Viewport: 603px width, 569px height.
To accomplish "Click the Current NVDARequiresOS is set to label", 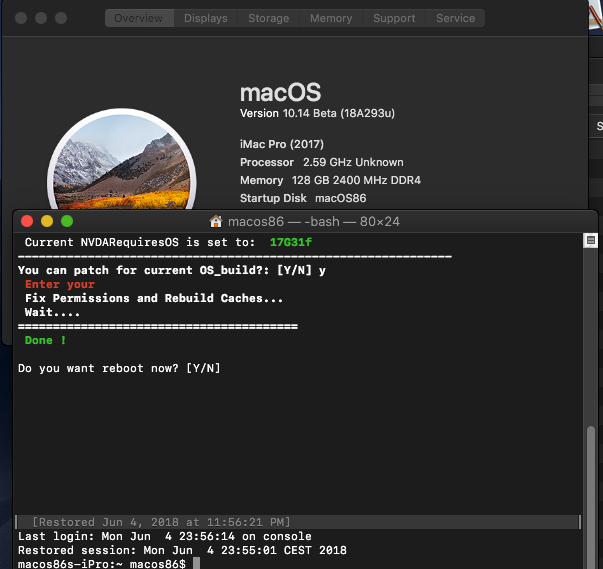I will tap(140, 242).
